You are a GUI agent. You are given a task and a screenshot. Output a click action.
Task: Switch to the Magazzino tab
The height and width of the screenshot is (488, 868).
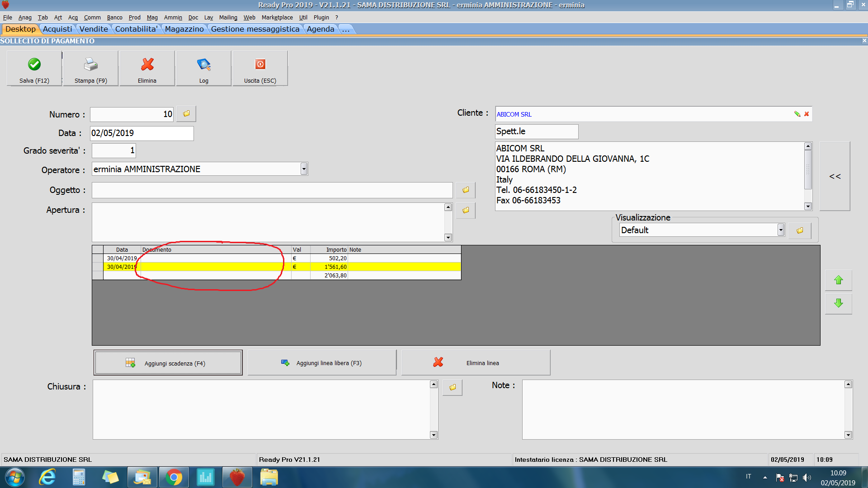184,29
